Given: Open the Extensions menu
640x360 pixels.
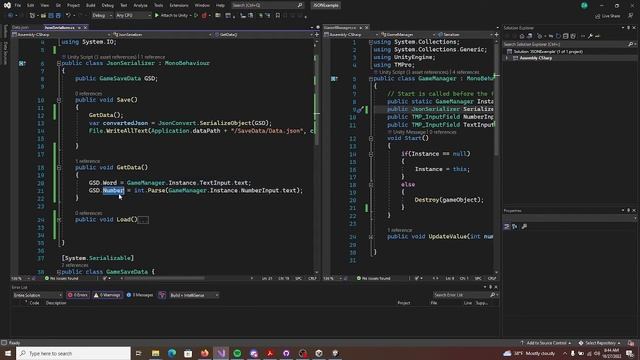Looking at the screenshot, I should (x=179, y=5).
